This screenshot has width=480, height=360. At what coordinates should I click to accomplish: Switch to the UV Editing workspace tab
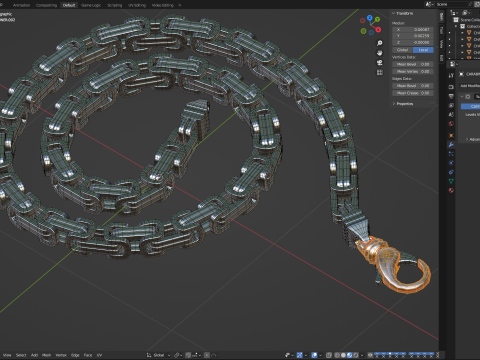137,5
